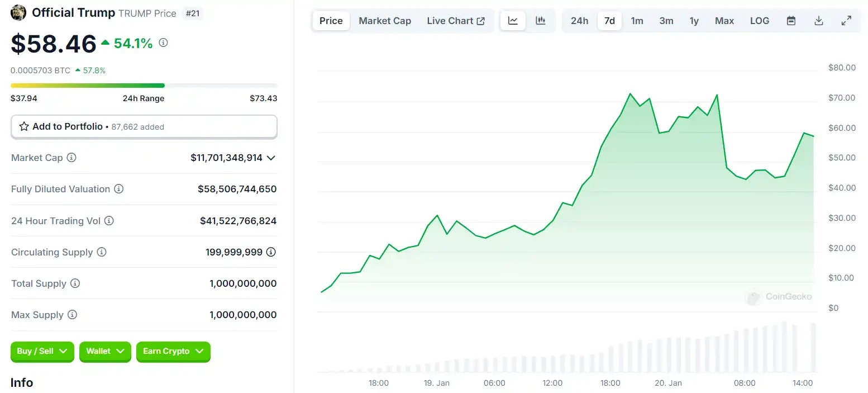This screenshot has width=868, height=393.
Task: Open the Buy / Sell menu
Action: [42, 352]
